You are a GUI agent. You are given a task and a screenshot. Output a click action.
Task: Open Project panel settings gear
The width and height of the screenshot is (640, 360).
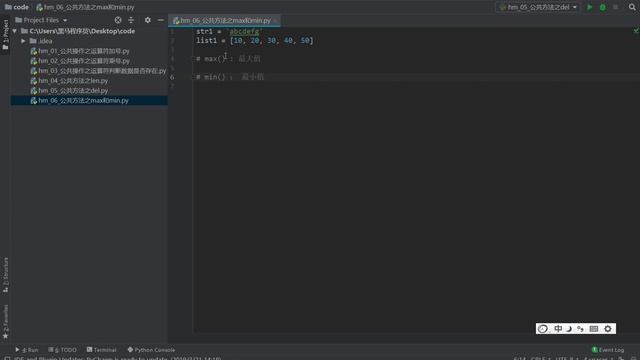[x=148, y=20]
